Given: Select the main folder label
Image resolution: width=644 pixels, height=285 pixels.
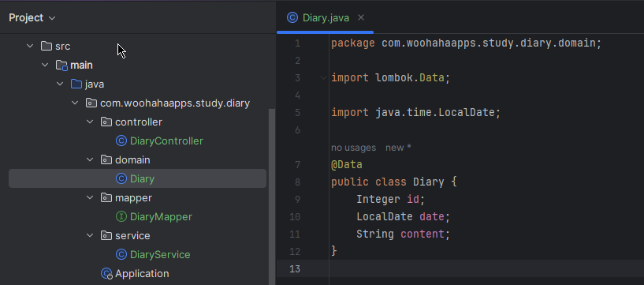Looking at the screenshot, I should click(81, 65).
